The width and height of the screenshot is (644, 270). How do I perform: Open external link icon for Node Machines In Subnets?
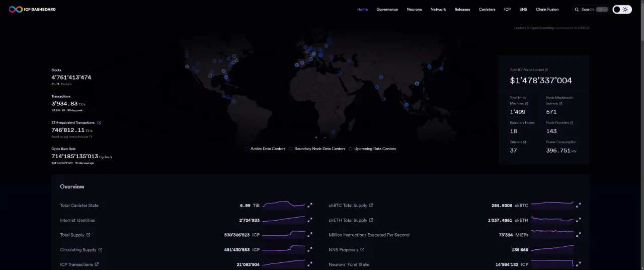(x=560, y=103)
